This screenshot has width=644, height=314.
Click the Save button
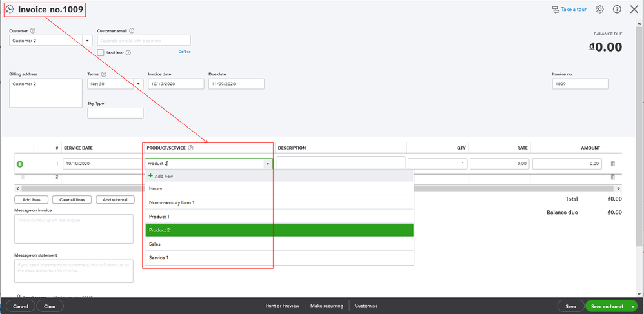(570, 306)
